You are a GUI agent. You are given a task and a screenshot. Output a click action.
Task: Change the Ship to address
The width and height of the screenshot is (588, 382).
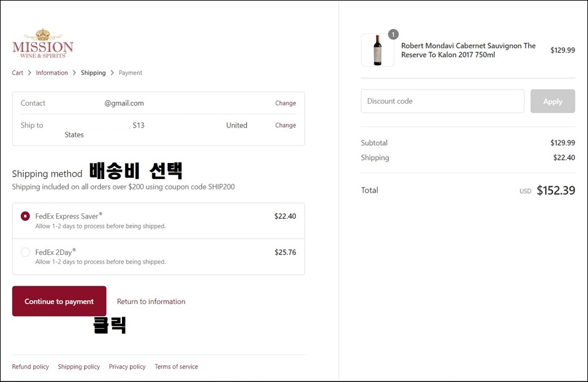(285, 125)
